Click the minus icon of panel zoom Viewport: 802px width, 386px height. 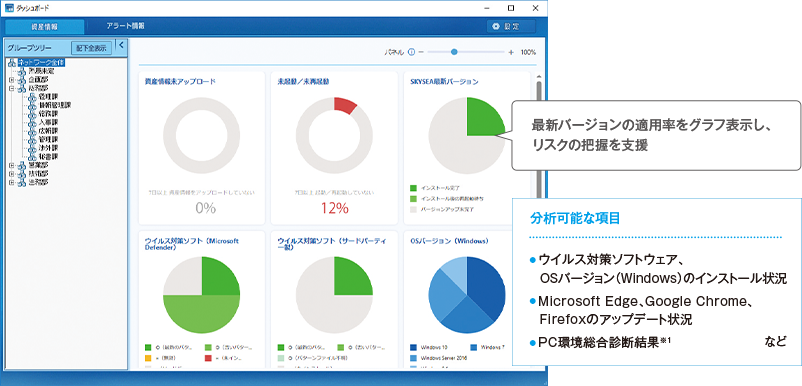coord(421,52)
